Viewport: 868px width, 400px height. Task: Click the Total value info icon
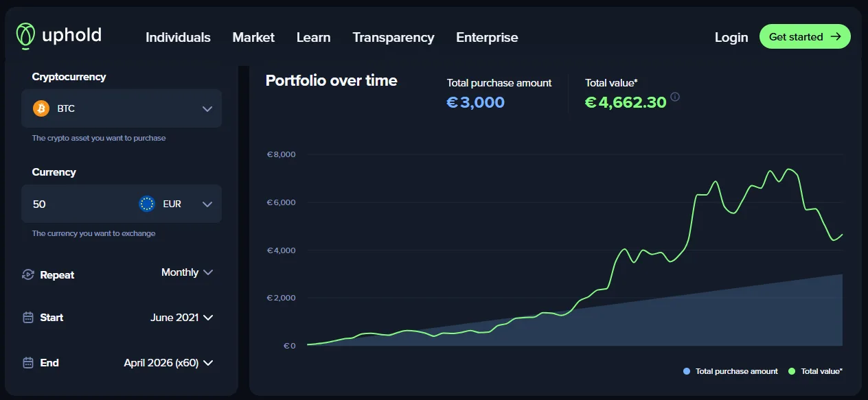pyautogui.click(x=675, y=97)
